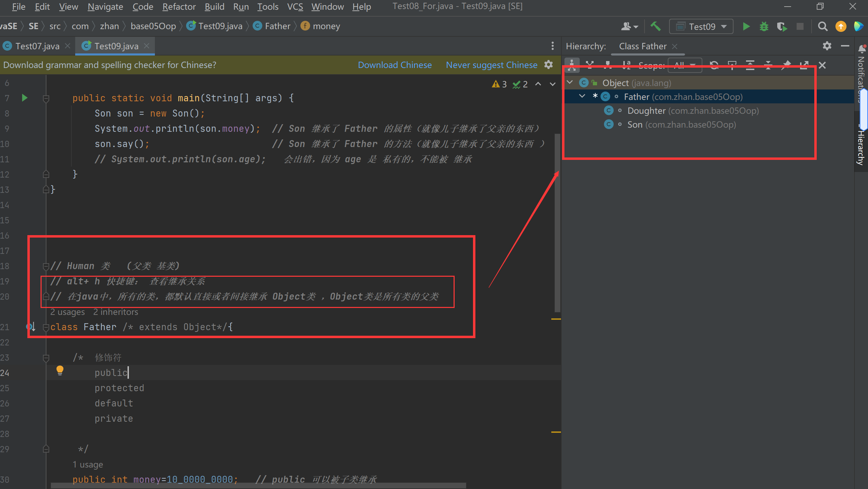Toggle alphabetical sort in Hierarchy toolbar

626,65
